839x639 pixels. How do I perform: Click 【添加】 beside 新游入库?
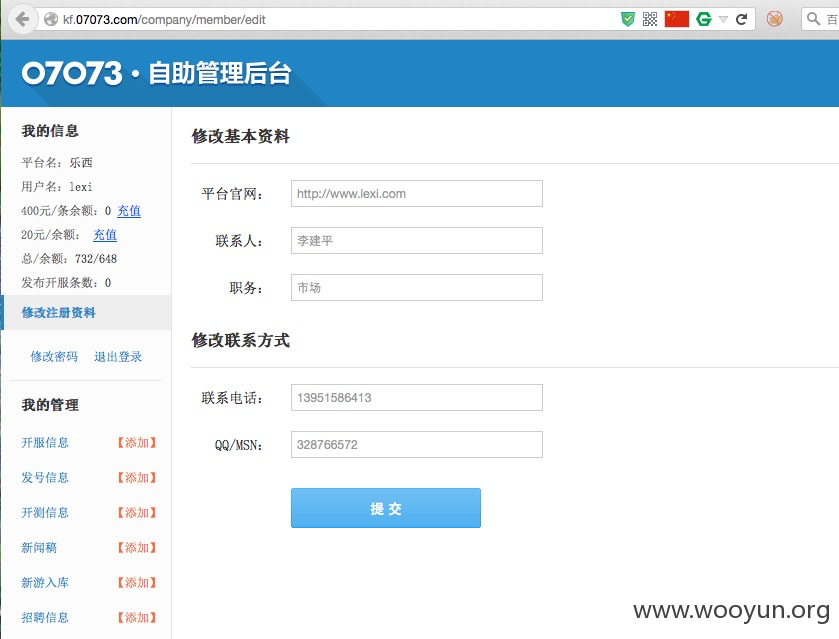coord(137,582)
